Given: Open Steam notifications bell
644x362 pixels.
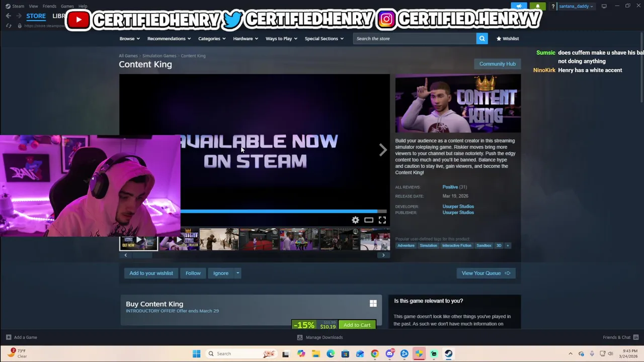Looking at the screenshot, I should tap(537, 6).
